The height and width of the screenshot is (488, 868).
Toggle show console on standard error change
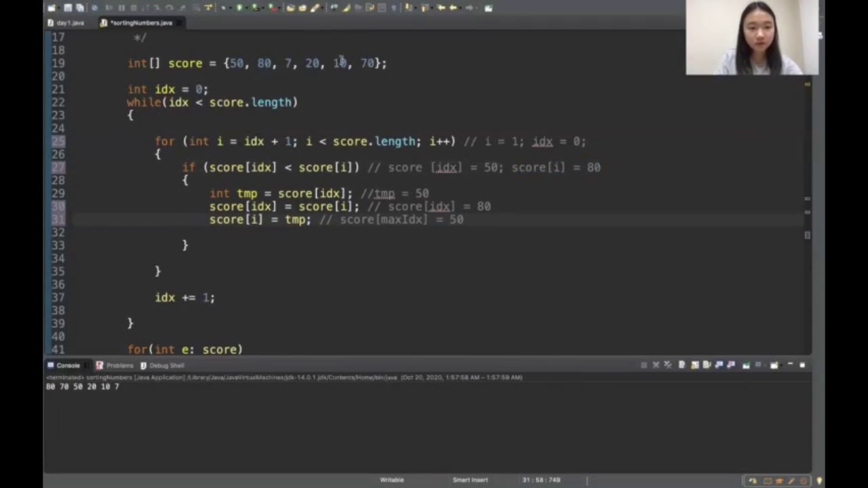[731, 365]
